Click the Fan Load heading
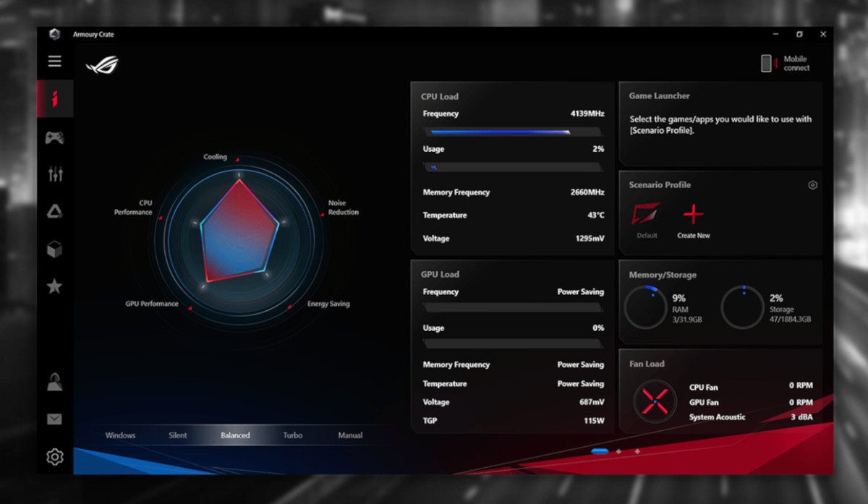Screen dimensions: 868x504 647,364
